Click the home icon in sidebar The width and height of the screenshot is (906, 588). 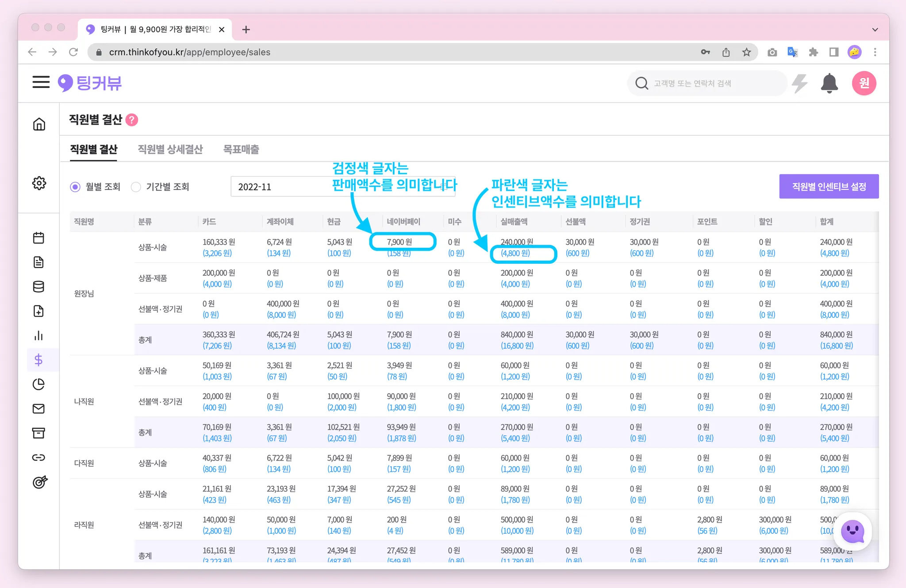39,124
